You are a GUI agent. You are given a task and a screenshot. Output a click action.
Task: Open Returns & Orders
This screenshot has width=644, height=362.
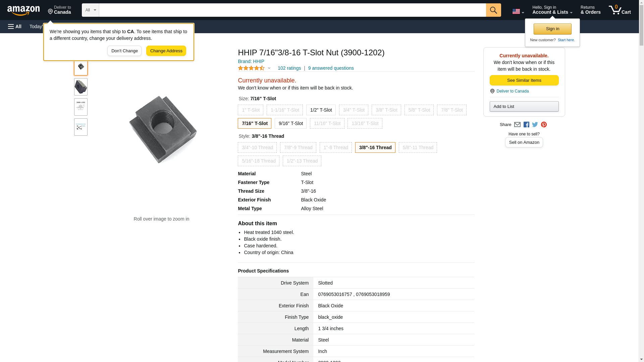point(590,10)
